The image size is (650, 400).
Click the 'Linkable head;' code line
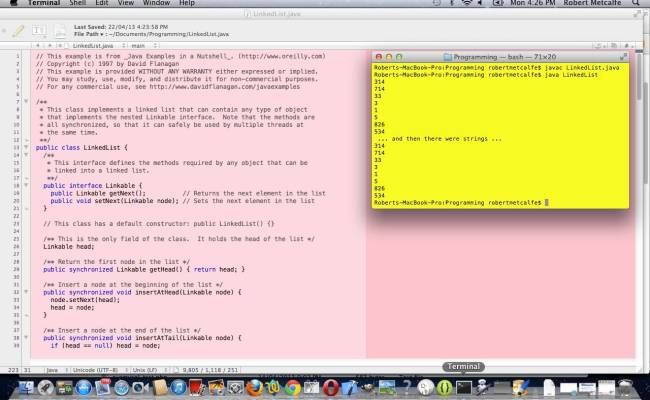(x=69, y=247)
